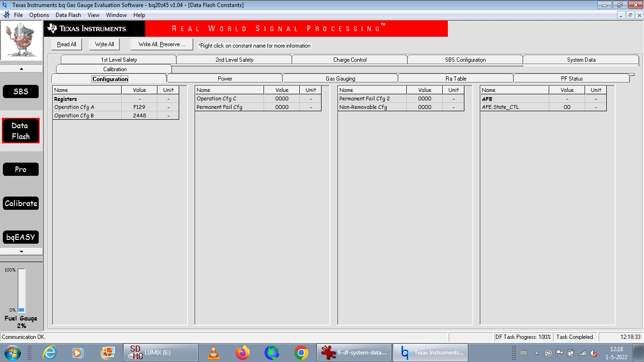Viewport: 644px width, 362px height.
Task: Click the Fuel Gauge level bar
Action: point(21,290)
